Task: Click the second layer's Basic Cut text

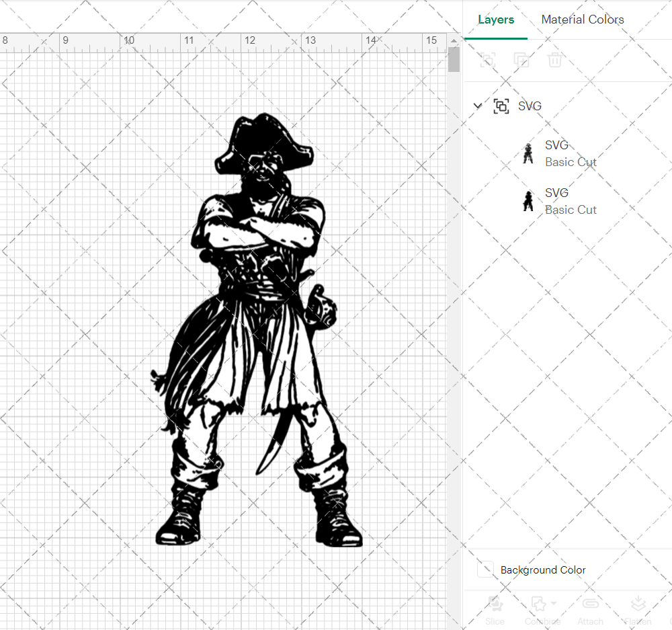Action: click(x=571, y=210)
